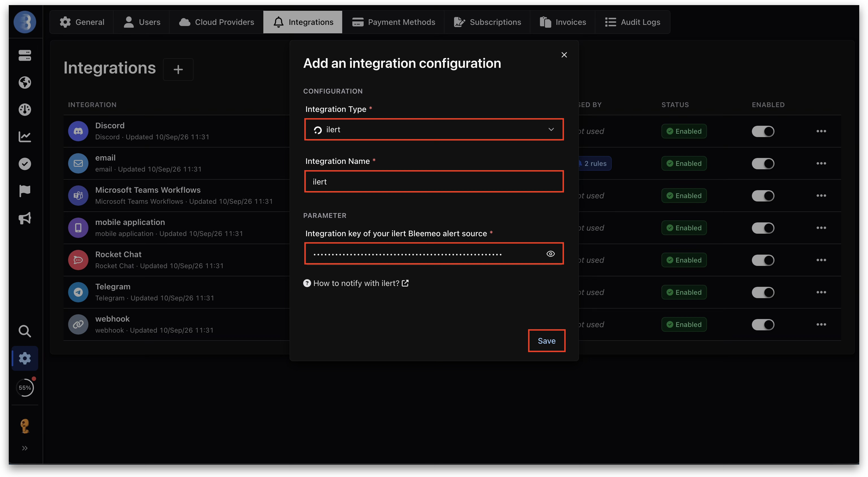Open the more options menu for webhook
Viewport: 868px width, 477px height.
[x=821, y=324]
